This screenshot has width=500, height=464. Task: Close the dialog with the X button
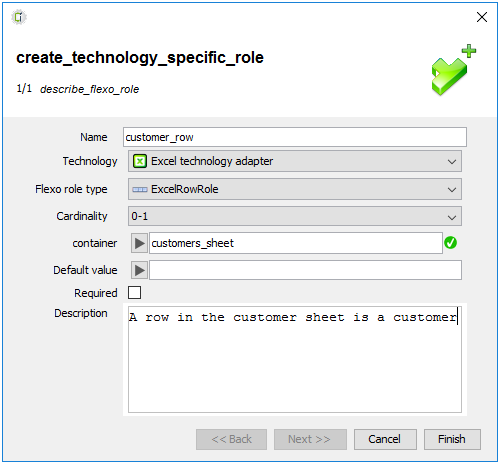tap(482, 17)
